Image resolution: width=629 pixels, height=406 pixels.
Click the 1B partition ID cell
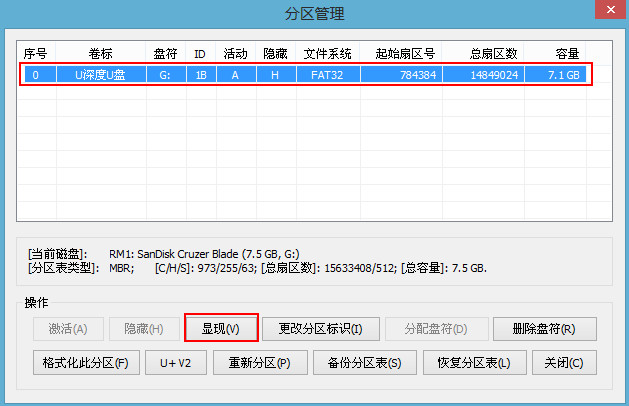[201, 75]
